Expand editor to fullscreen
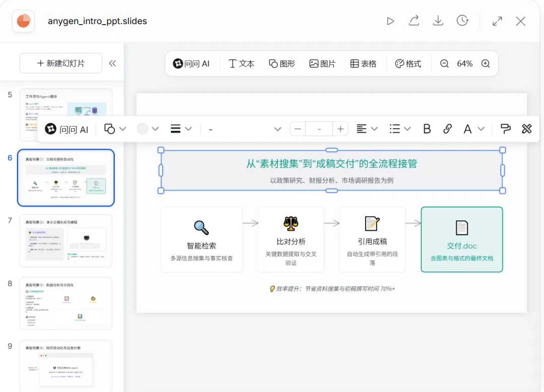544x392 pixels. click(497, 21)
